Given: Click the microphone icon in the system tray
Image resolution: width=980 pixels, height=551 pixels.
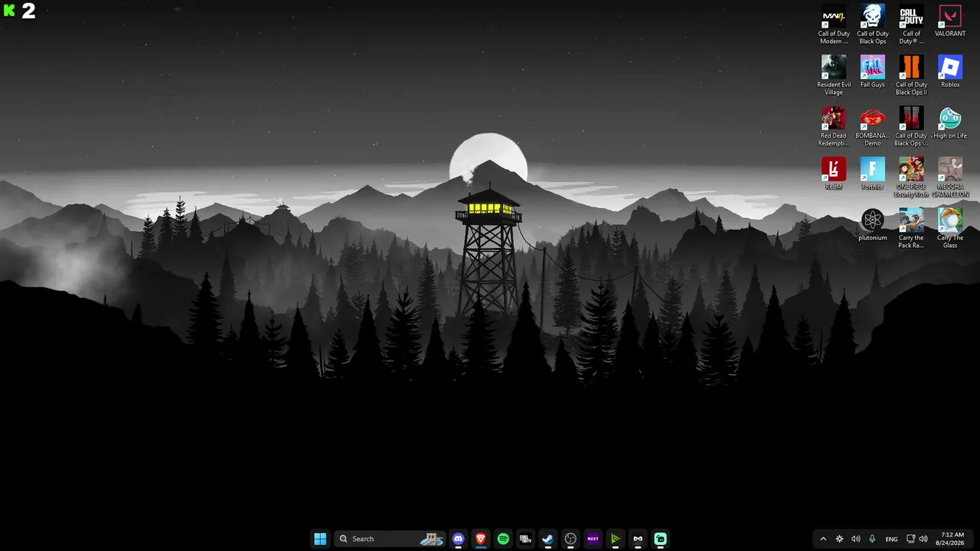Looking at the screenshot, I should tap(872, 539).
